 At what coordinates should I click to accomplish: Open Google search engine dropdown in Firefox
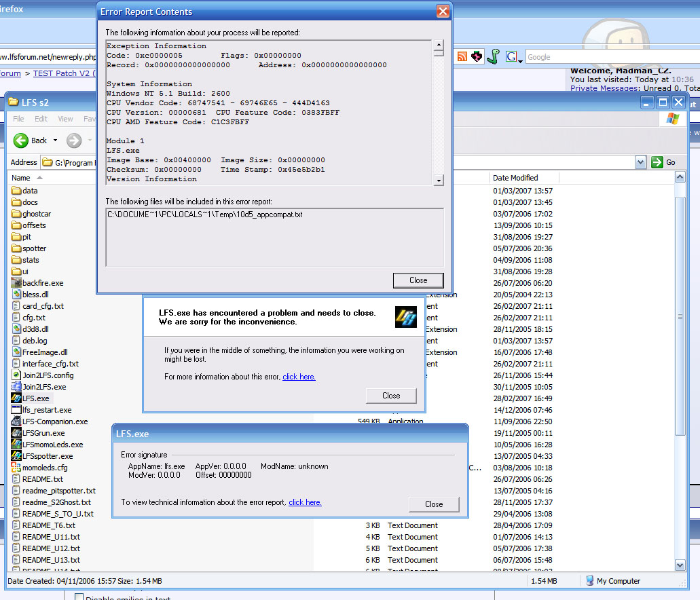pos(514,57)
